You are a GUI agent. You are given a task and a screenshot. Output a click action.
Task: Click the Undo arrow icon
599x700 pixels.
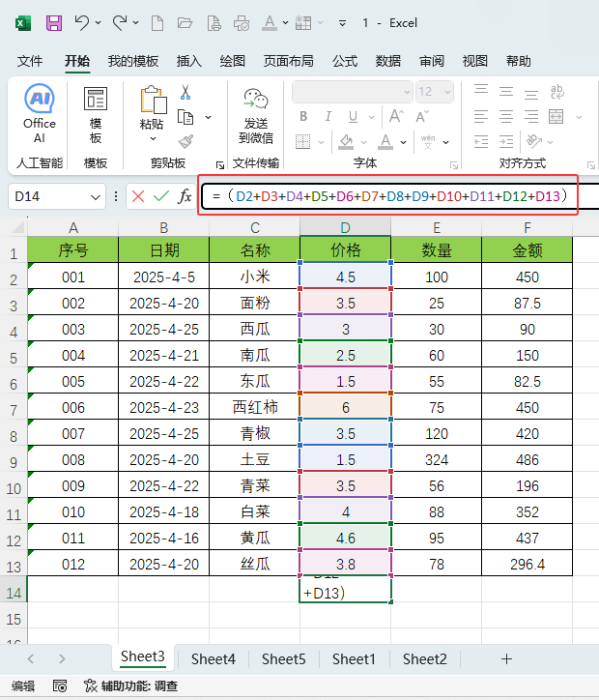click(x=82, y=22)
